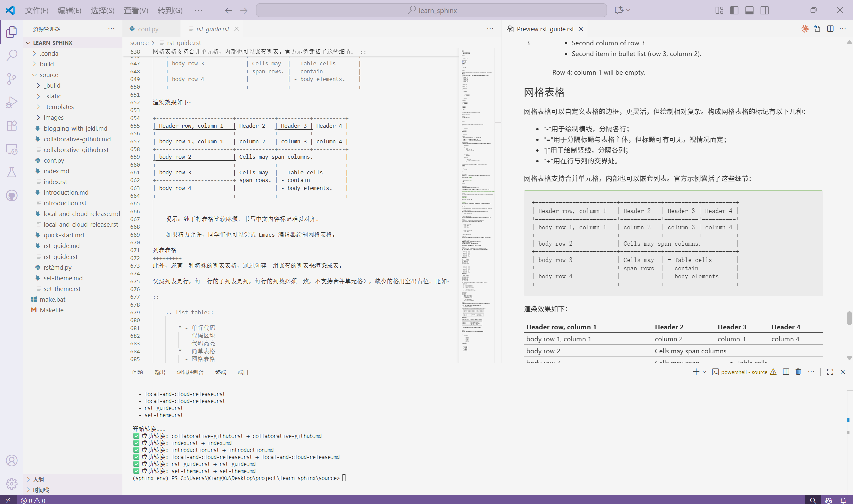Screen dimensions: 853x504
Task: Toggle the primary side bar visibility
Action: tap(734, 10)
